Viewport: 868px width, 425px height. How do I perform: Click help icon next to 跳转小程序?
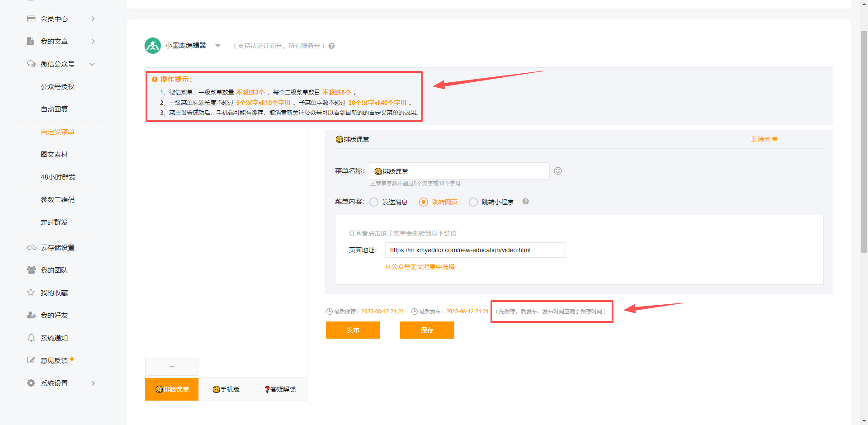pos(525,202)
